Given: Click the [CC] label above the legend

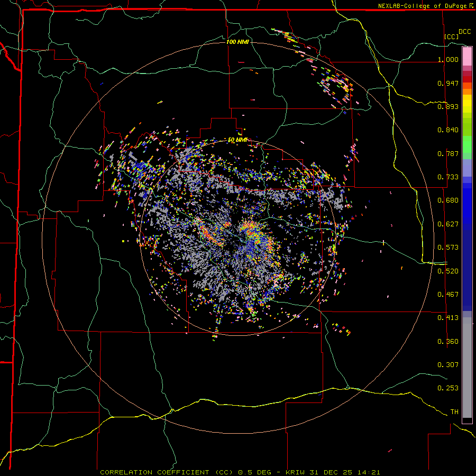Looking at the screenshot, I should [452, 36].
